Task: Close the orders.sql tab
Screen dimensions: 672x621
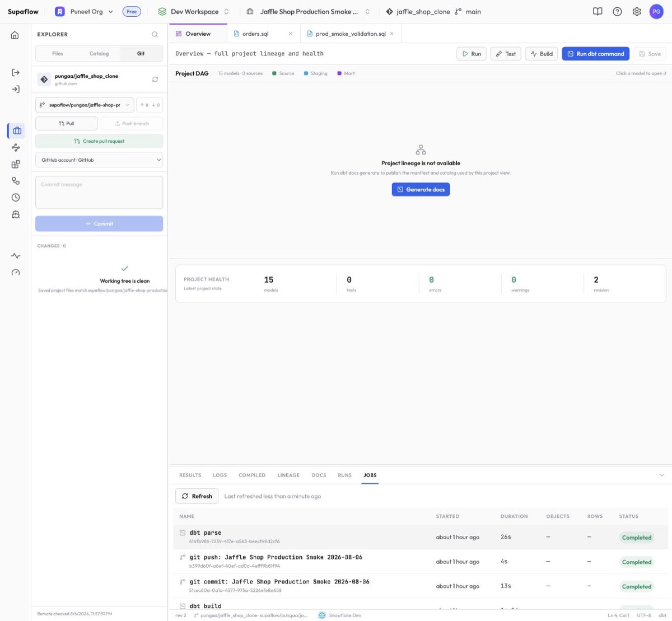Action: [x=290, y=34]
